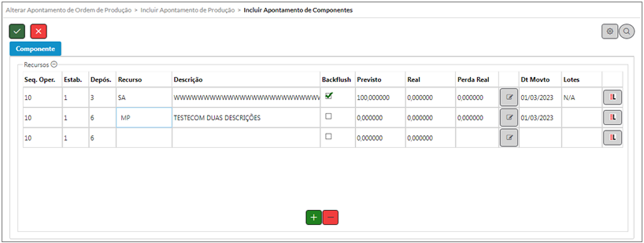Click the Perda Real column header
Image resolution: width=644 pixels, height=243 pixels.
(473, 80)
